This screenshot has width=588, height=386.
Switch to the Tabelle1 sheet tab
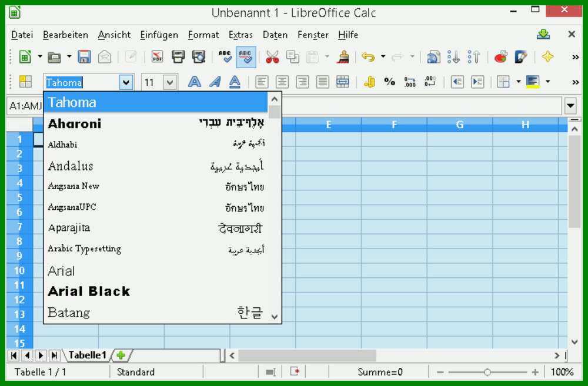[88, 355]
